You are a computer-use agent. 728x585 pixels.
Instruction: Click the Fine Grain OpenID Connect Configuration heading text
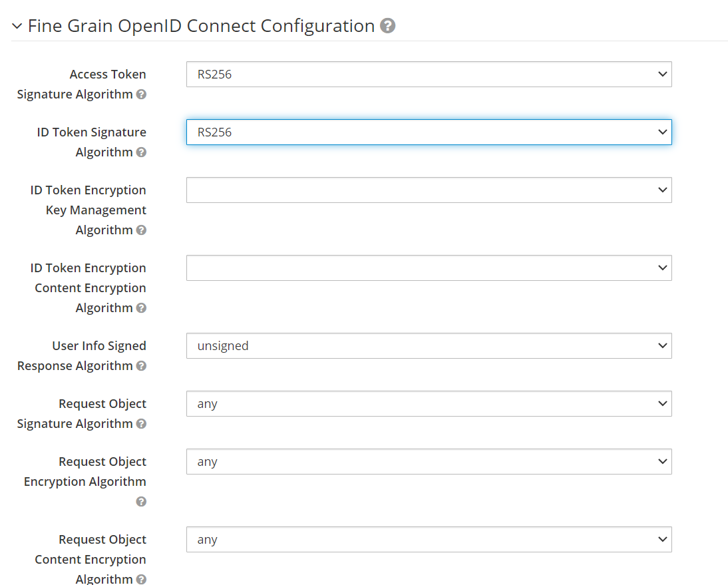coord(201,26)
